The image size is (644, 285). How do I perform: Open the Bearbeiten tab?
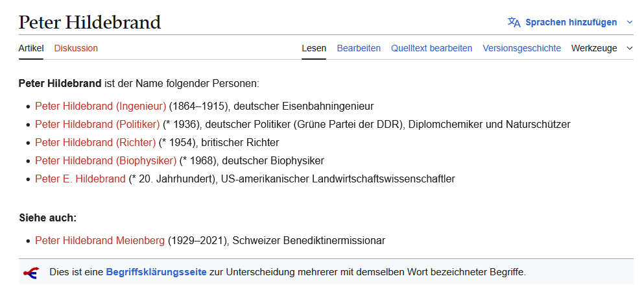359,49
